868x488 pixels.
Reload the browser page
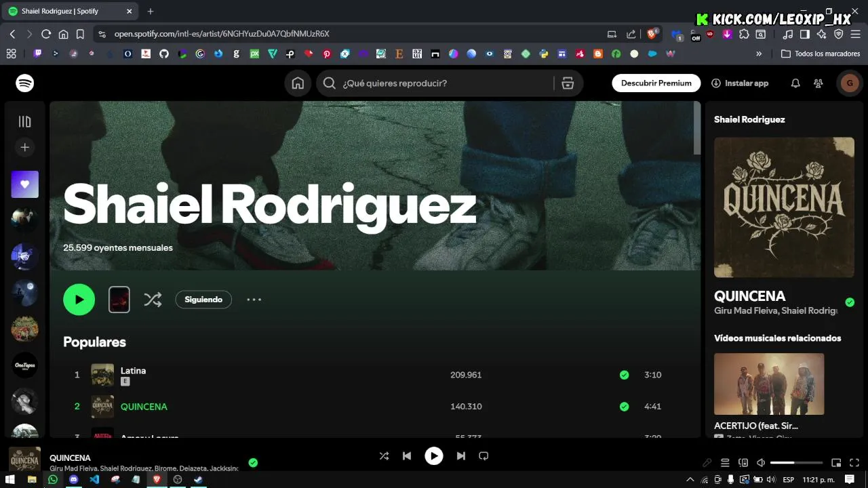(x=46, y=34)
